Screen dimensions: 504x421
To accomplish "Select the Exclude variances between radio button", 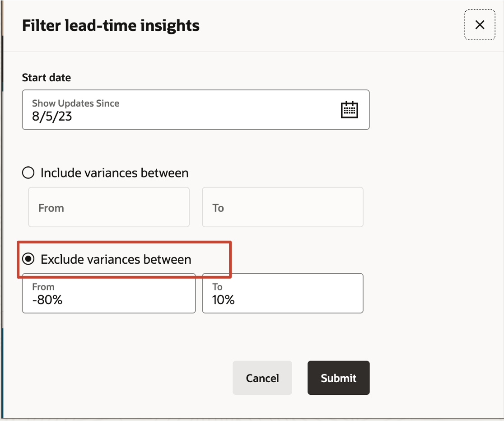I will (28, 259).
